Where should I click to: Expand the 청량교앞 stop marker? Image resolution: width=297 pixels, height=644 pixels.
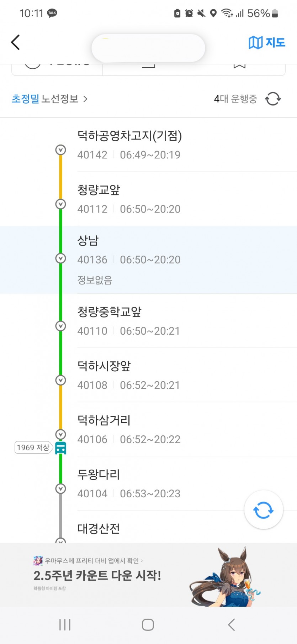[x=61, y=204]
